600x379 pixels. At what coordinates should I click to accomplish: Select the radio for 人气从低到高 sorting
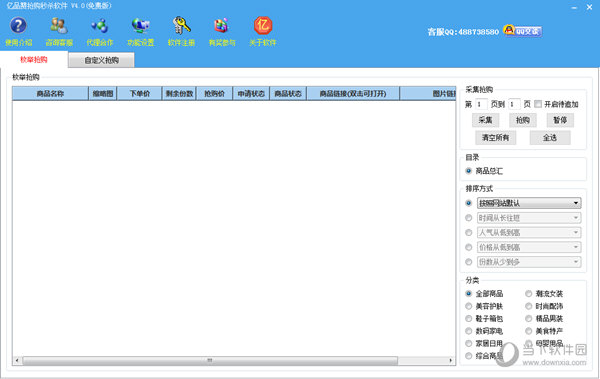468,232
